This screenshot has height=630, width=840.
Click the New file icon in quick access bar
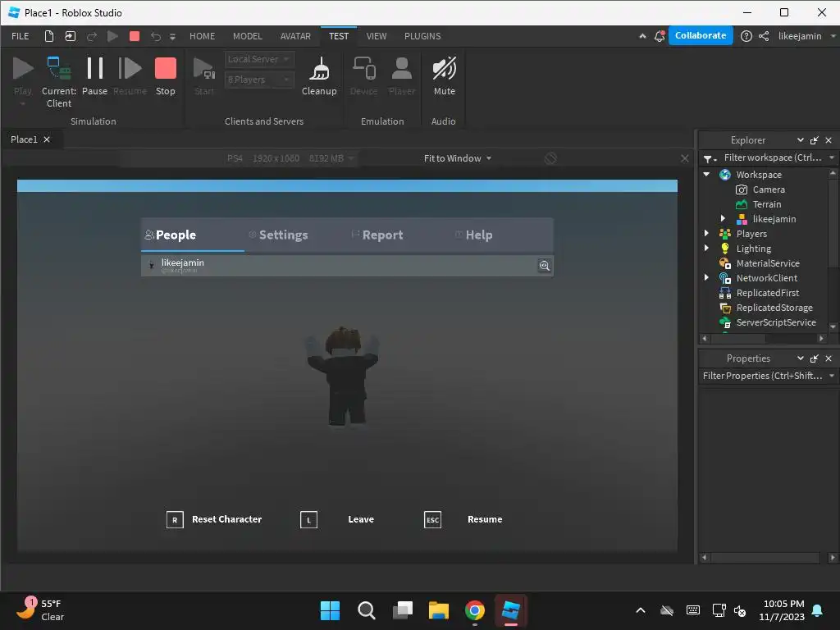[48, 36]
